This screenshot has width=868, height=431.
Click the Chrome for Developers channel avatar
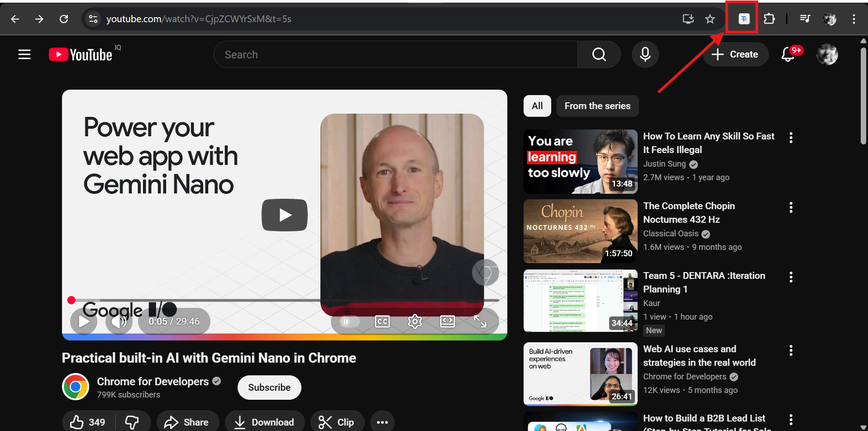click(76, 387)
